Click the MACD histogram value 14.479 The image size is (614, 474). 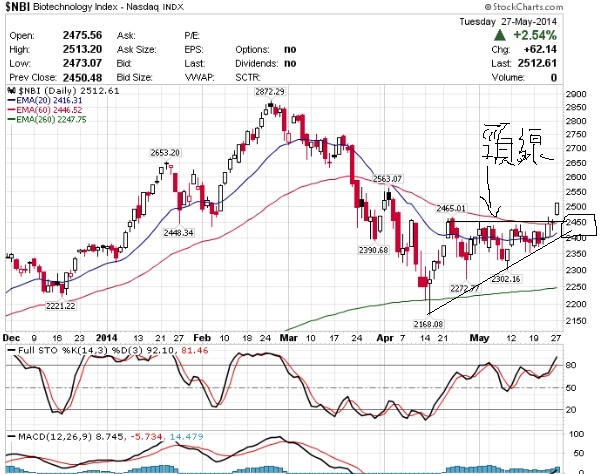(186, 436)
